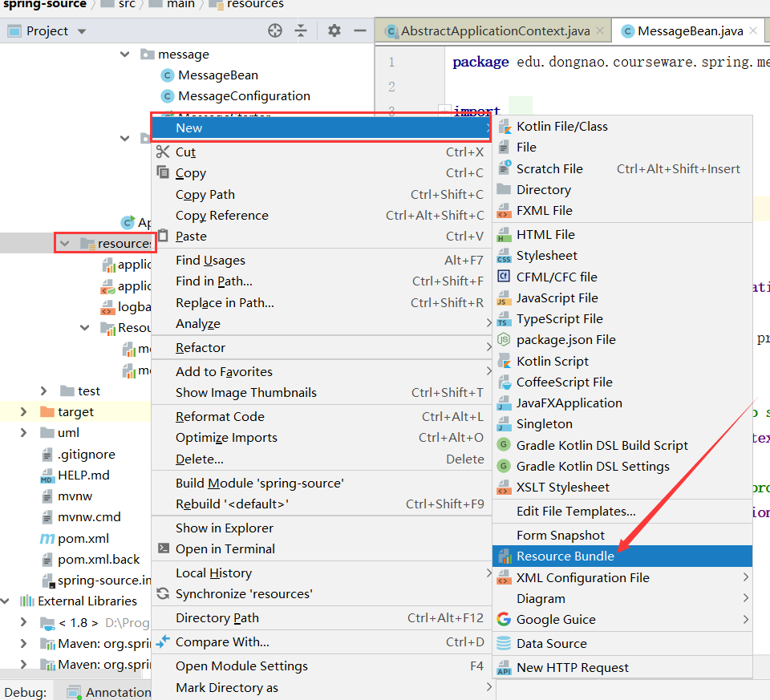Switch to MessageBean.java tab
The height and width of the screenshot is (700, 770).
(690, 31)
